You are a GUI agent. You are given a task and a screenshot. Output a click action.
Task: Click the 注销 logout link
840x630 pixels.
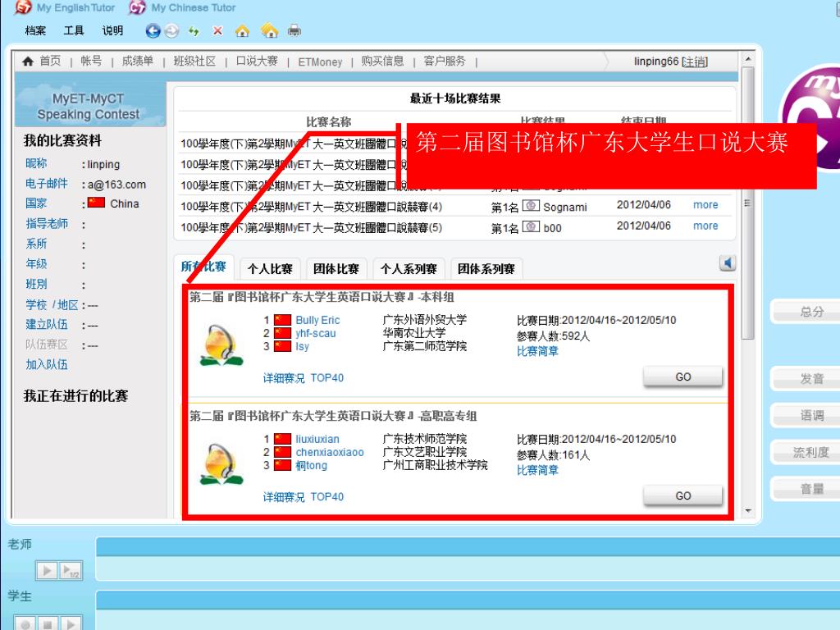695,62
